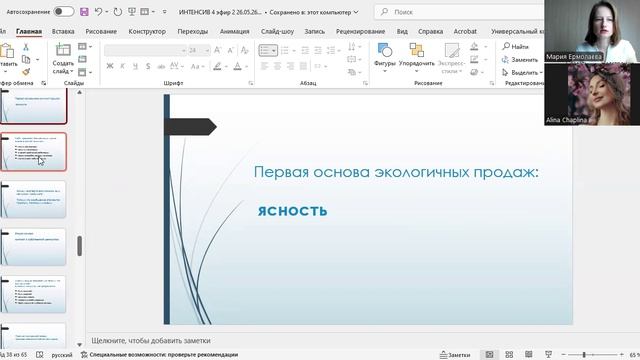The image size is (640, 360).
Task: Click in the Поиск search box
Action: point(459,12)
